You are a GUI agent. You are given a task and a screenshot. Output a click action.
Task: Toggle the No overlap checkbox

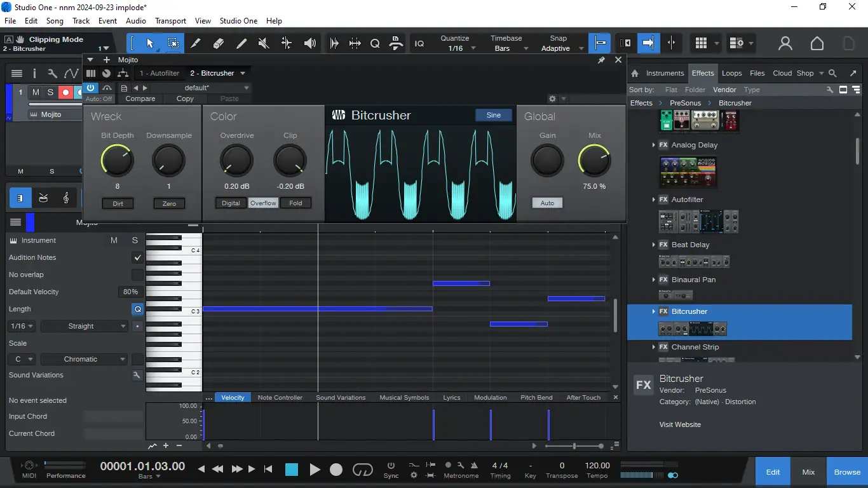click(137, 274)
